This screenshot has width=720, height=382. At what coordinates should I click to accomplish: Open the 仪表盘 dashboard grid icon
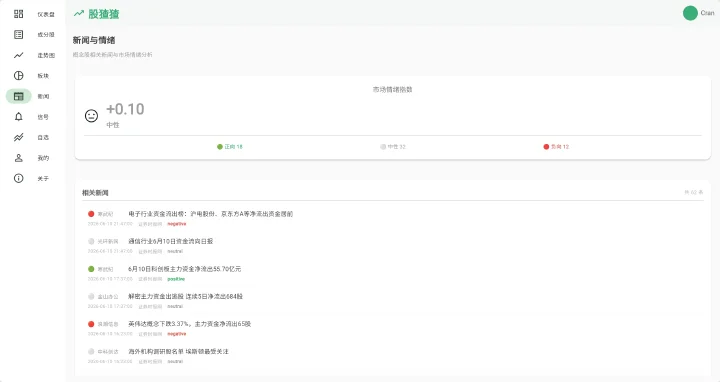click(18, 14)
